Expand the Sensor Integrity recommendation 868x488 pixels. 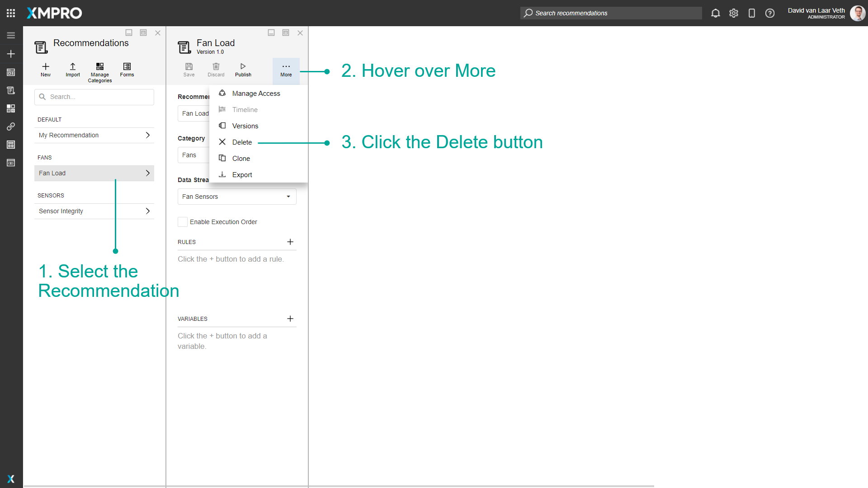point(147,211)
